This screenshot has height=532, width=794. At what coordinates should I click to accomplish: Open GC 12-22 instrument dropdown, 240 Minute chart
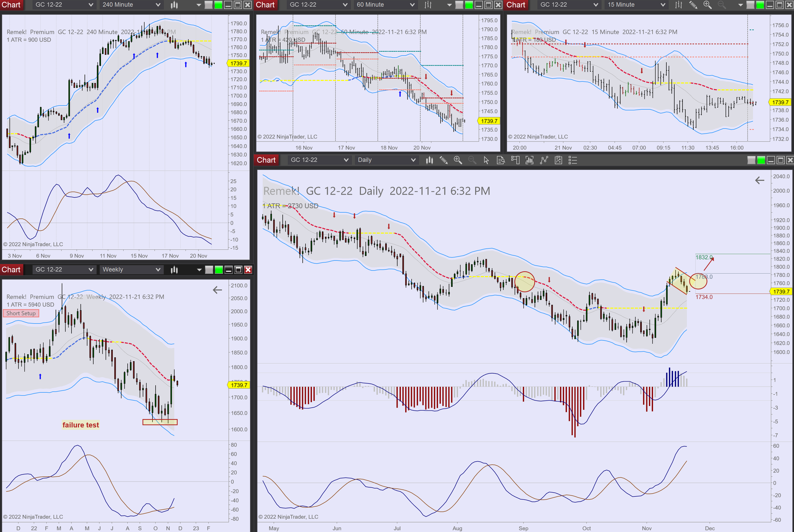click(x=64, y=5)
